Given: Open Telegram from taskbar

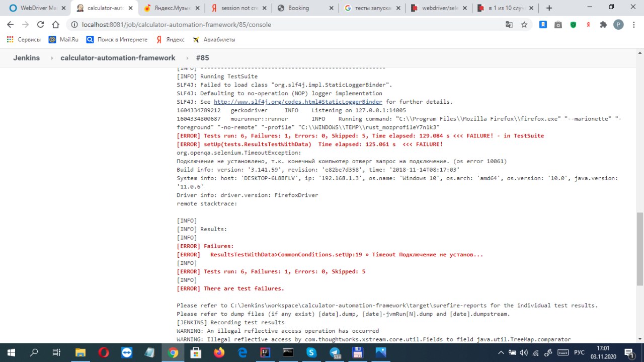Looking at the screenshot, I should point(335,352).
